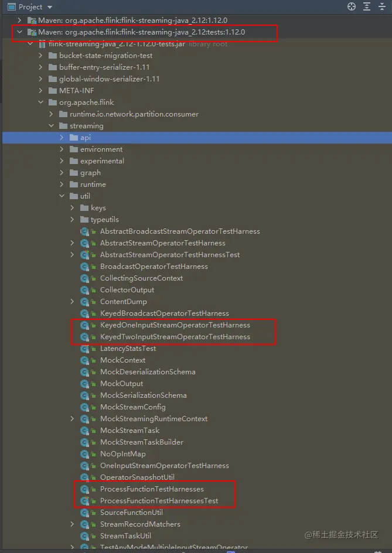Select the api folder icon
392x553 pixels.
point(74,138)
